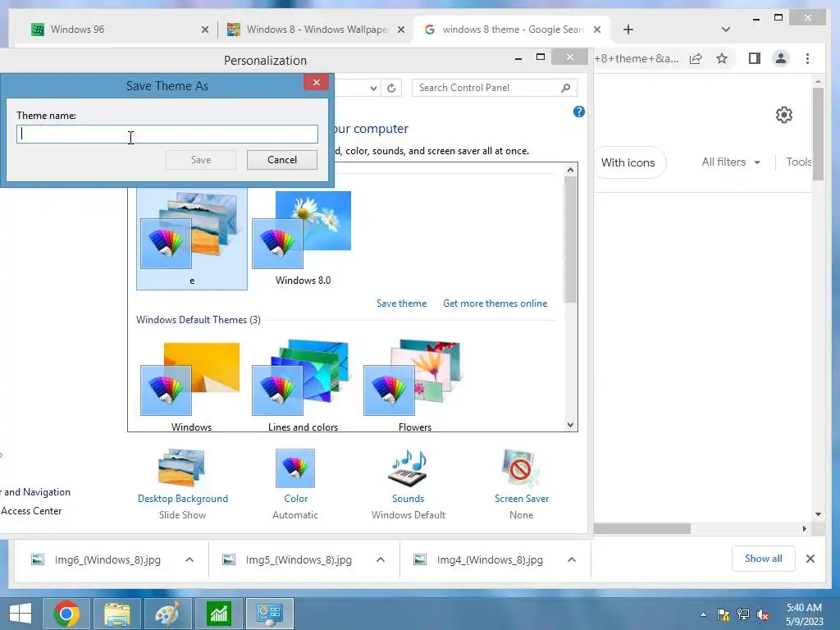Close the Windows 96 tab

click(x=204, y=30)
